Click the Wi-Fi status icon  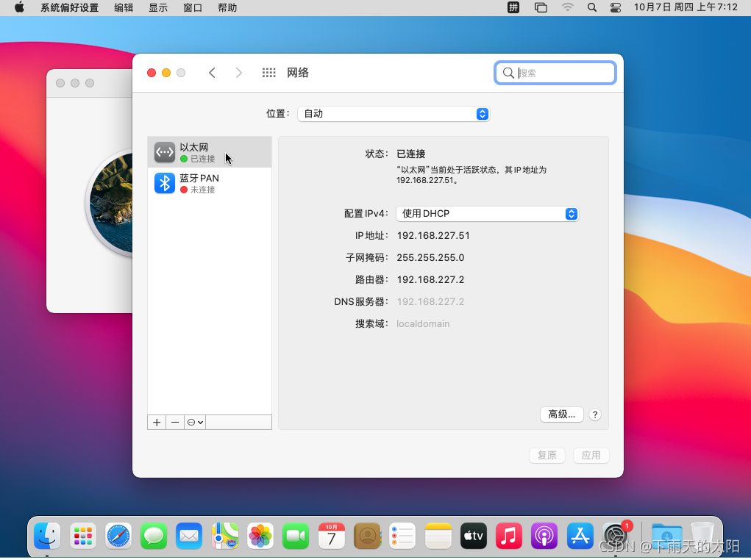click(568, 7)
